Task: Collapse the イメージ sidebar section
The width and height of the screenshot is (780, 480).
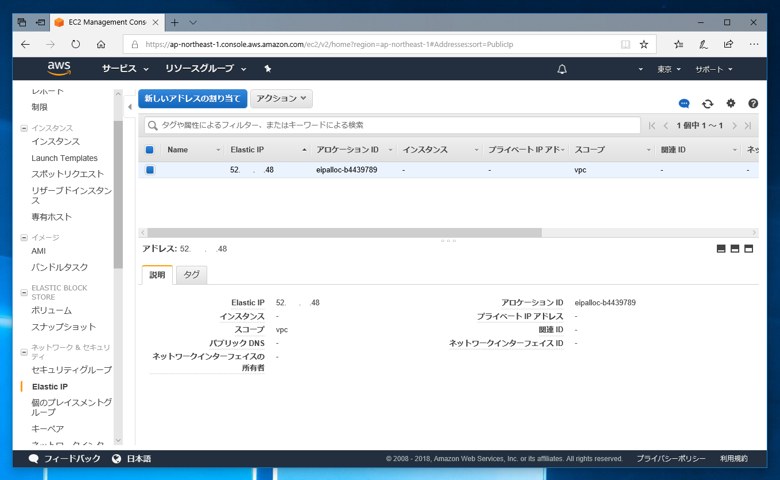Action: click(24, 238)
